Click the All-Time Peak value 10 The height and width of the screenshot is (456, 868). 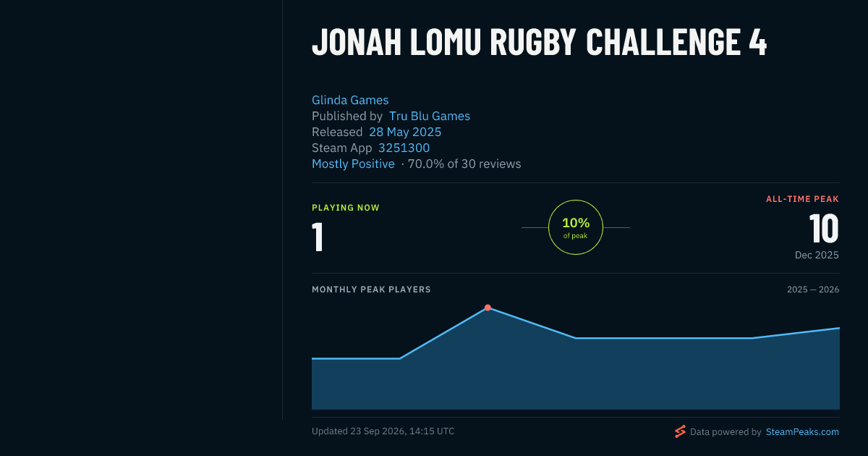click(x=824, y=229)
